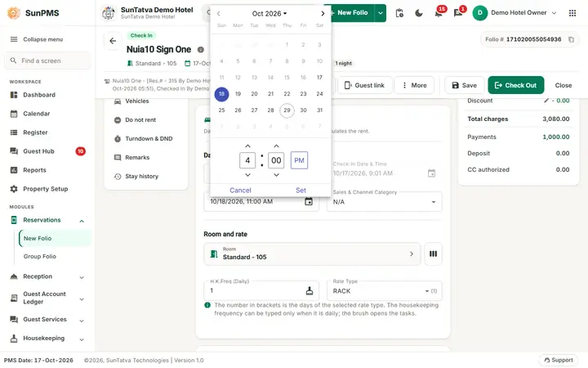Toggle the PM meridian button

pos(299,160)
